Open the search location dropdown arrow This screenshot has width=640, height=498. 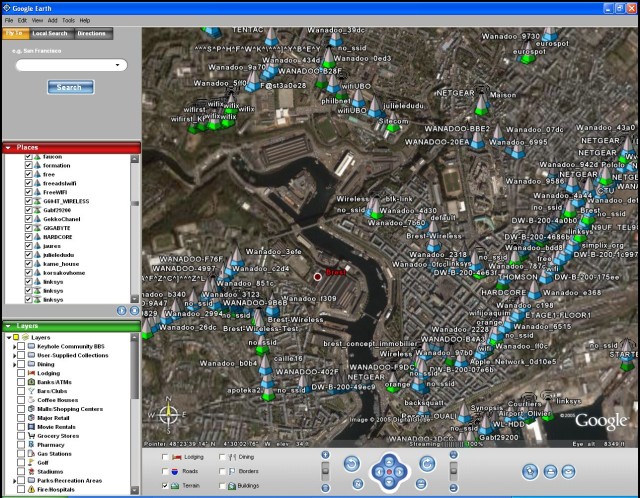[x=119, y=66]
